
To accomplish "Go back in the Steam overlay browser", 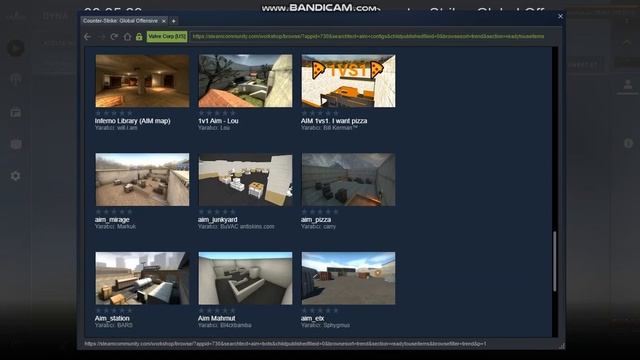I will pos(87,37).
